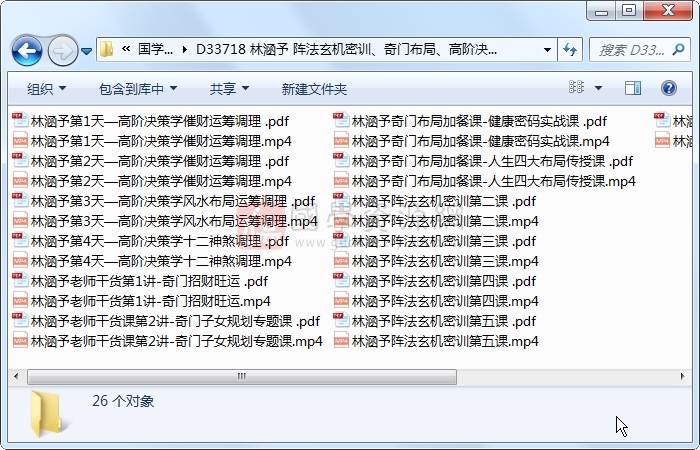
Task: Click the horizontal scrollbar right arrow
Action: point(682,376)
